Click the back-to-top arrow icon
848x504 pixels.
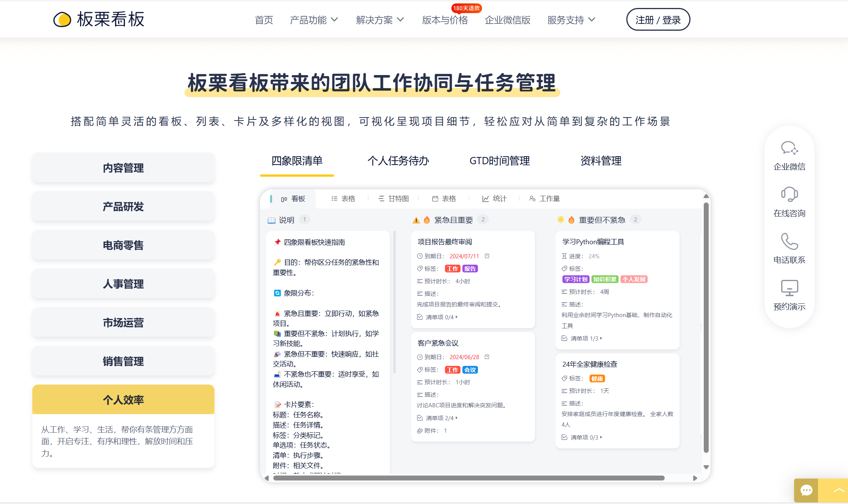point(839,490)
